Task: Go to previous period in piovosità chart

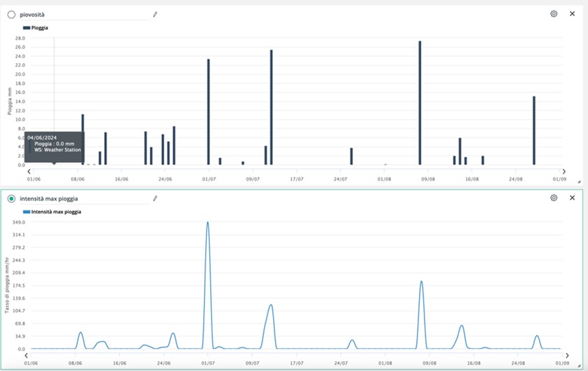Action: (29, 171)
